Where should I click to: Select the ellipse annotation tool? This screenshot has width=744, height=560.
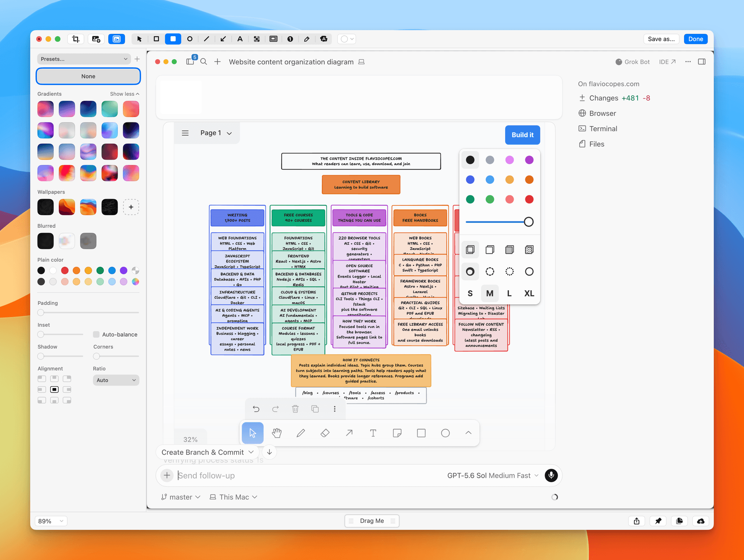pyautogui.click(x=190, y=39)
